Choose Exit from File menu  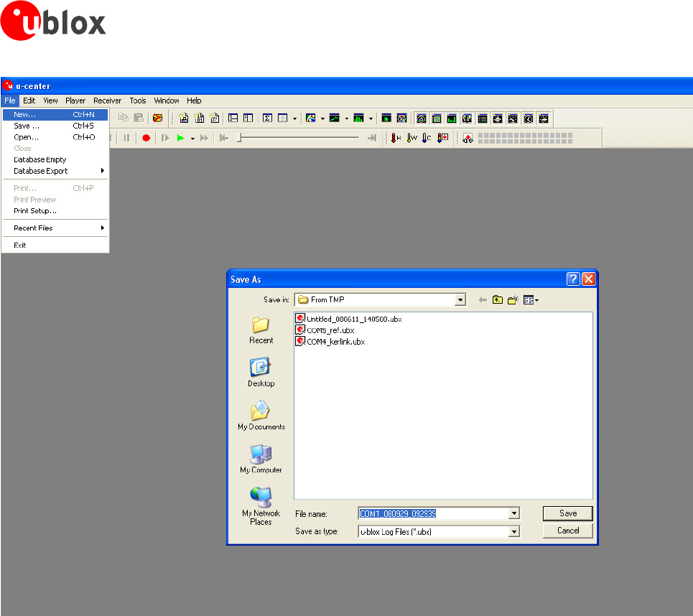(x=55, y=246)
